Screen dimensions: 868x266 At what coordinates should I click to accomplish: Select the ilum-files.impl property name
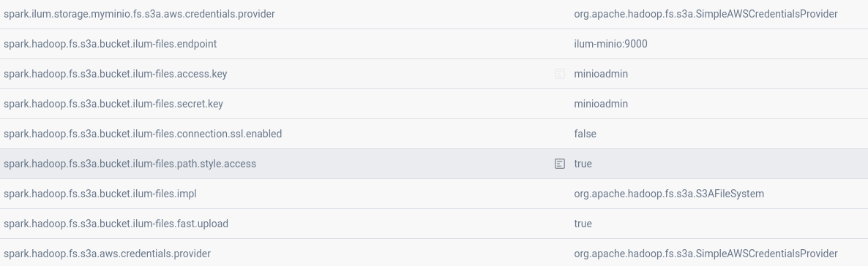click(x=100, y=194)
